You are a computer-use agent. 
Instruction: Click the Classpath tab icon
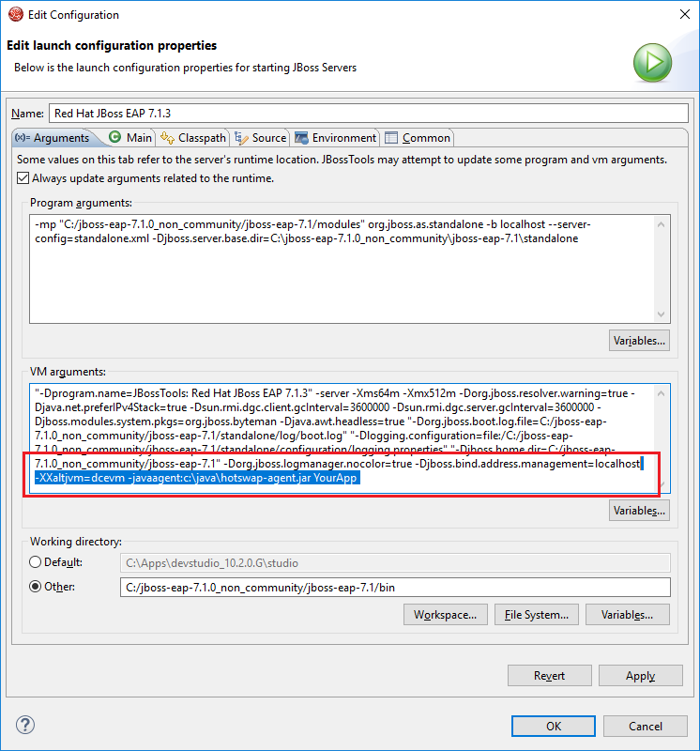tap(167, 138)
